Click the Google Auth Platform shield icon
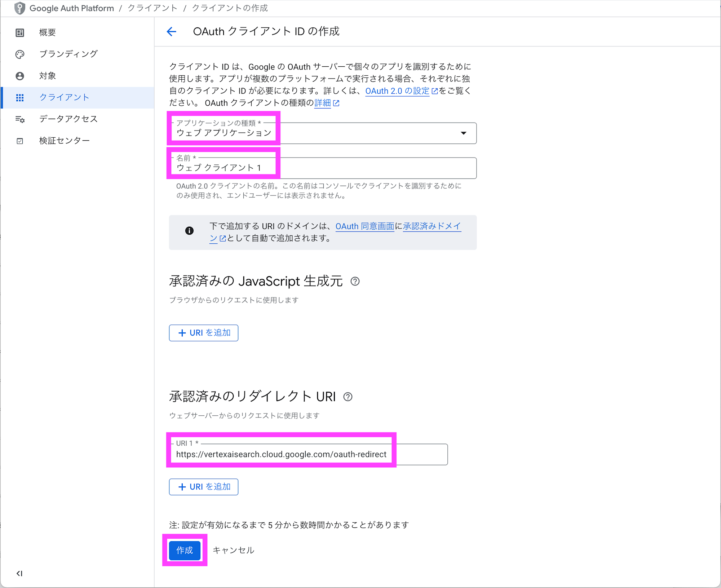Screen dimensions: 721x588 tap(20, 8)
